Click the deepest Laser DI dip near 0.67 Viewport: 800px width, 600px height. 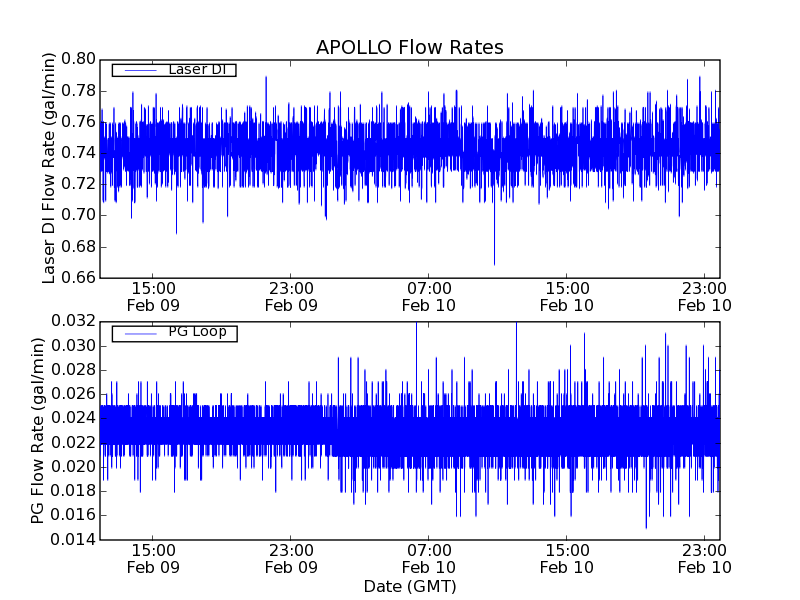[x=494, y=263]
